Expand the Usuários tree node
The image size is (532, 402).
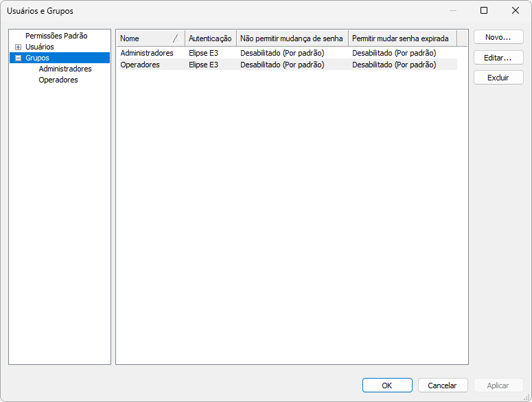click(19, 47)
